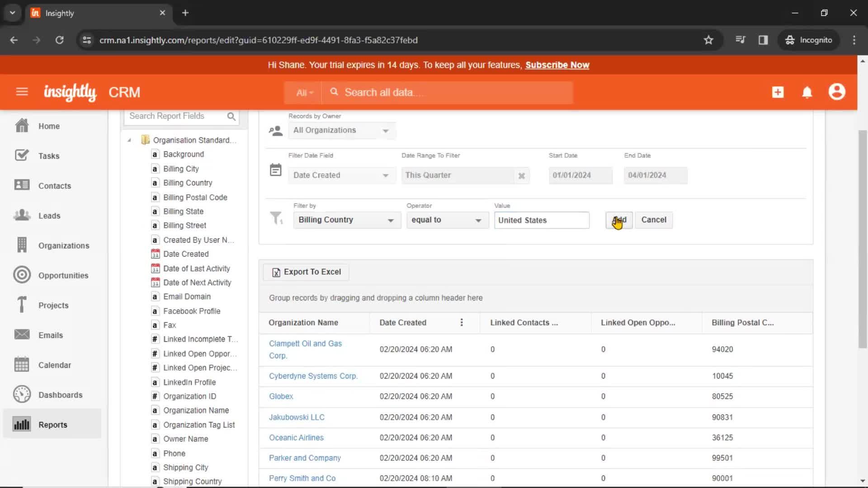Click the Home sidebar icon

click(x=22, y=126)
